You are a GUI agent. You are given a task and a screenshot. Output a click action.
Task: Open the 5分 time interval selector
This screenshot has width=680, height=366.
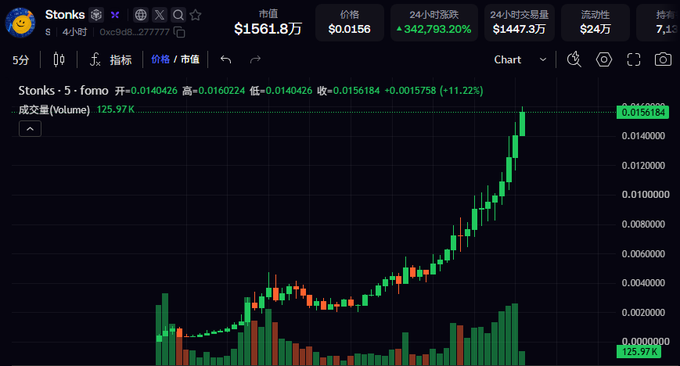(20, 60)
